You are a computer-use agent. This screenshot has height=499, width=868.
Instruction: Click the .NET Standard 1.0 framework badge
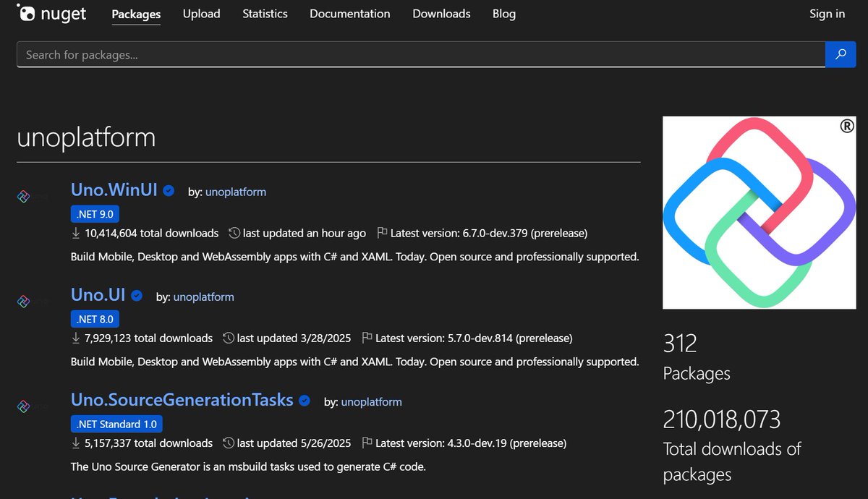(117, 424)
